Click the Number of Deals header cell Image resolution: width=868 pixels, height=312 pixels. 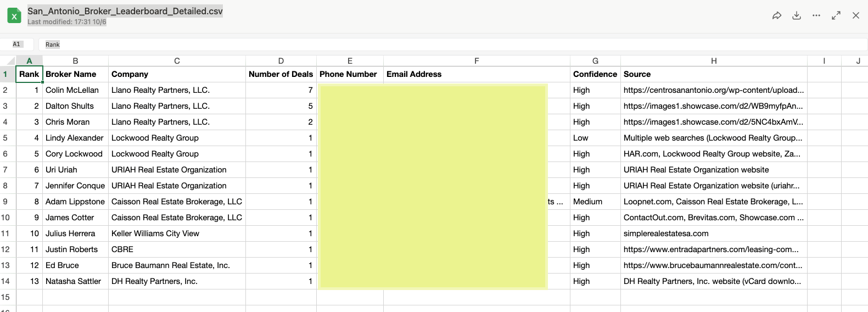tap(281, 74)
